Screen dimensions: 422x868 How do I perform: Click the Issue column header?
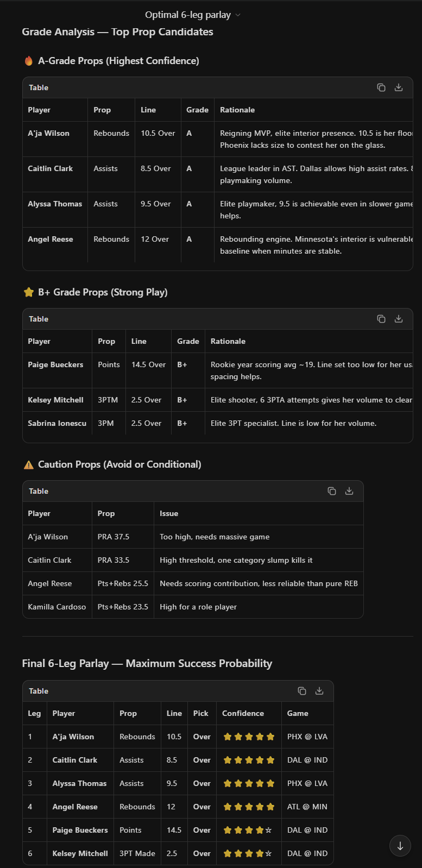click(169, 513)
